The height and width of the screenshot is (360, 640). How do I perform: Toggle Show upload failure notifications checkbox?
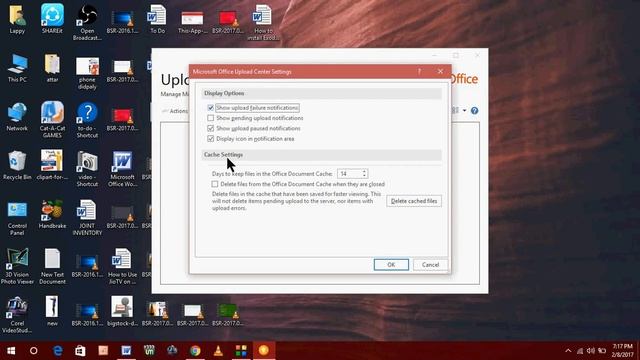pos(211,108)
